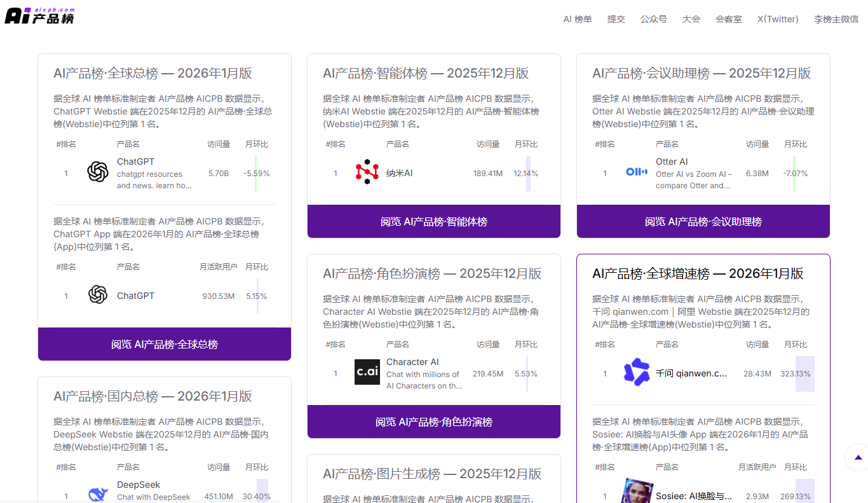Click the 30.40% monthly change value
Viewport: 868px width, 503px height.
pos(257,496)
